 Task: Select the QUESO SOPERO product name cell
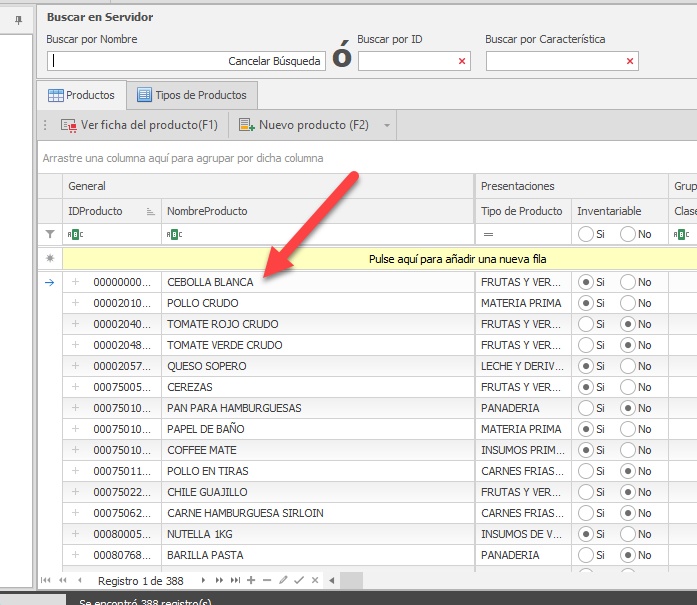click(x=318, y=366)
